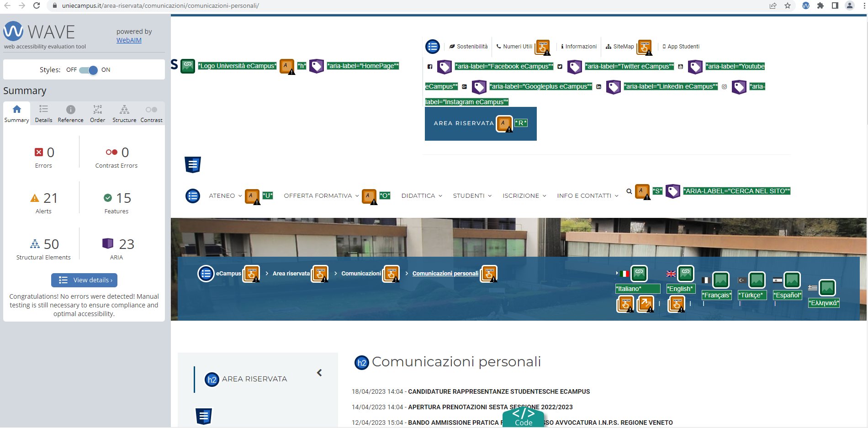868x428 pixels.
Task: Open the Code panel tab
Action: pos(524,417)
